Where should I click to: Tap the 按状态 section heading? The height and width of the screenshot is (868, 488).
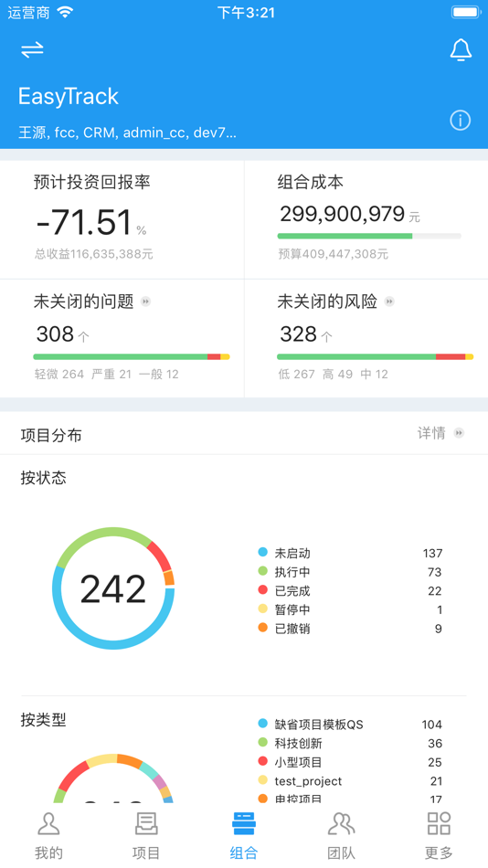(43, 477)
